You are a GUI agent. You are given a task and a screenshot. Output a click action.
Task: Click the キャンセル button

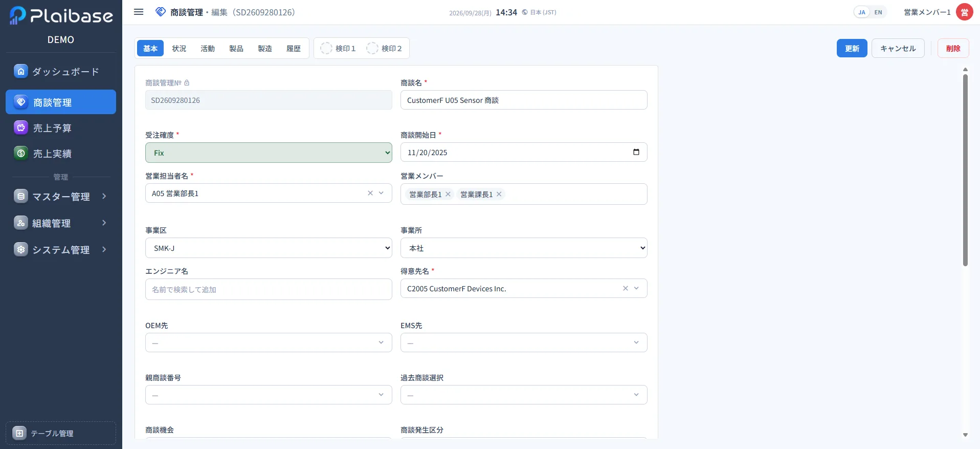click(x=898, y=48)
